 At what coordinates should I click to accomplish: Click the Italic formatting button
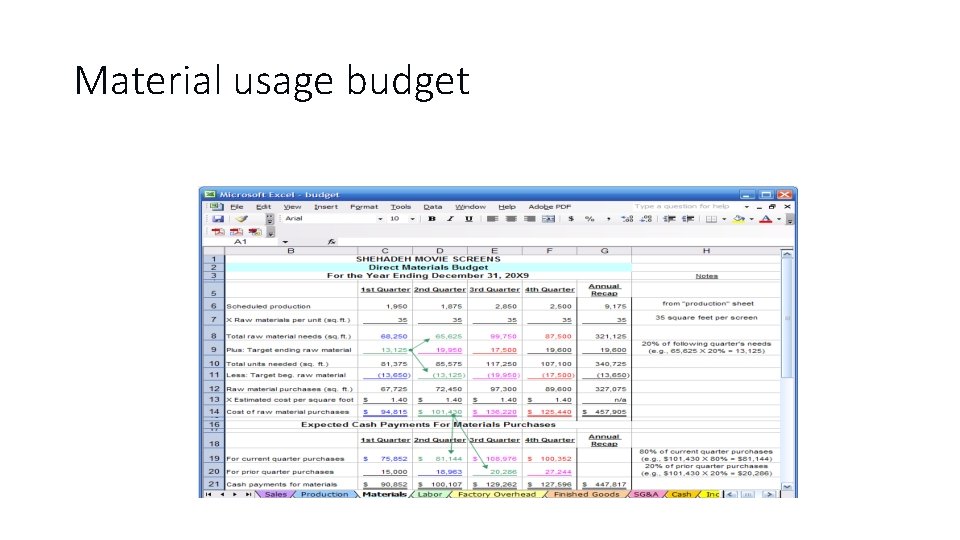click(x=450, y=219)
